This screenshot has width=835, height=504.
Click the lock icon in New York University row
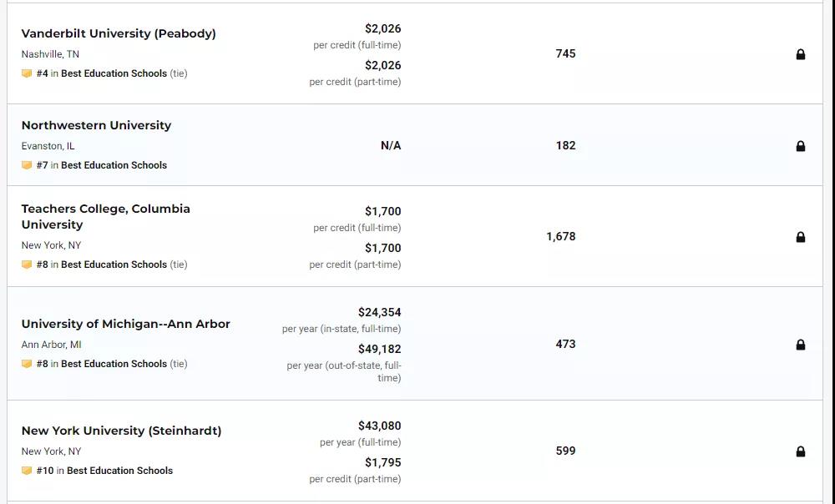(801, 451)
